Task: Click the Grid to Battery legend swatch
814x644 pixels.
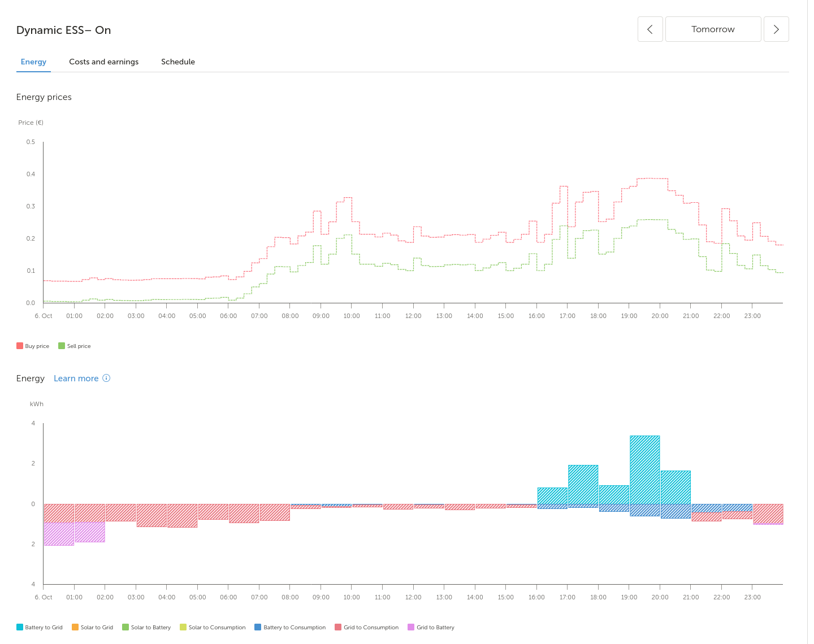Action: pos(411,627)
